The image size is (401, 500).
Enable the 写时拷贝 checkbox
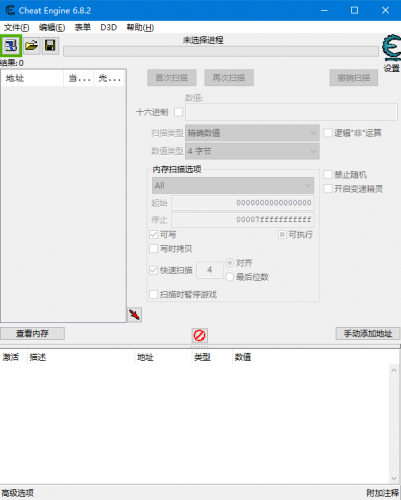[x=153, y=249]
